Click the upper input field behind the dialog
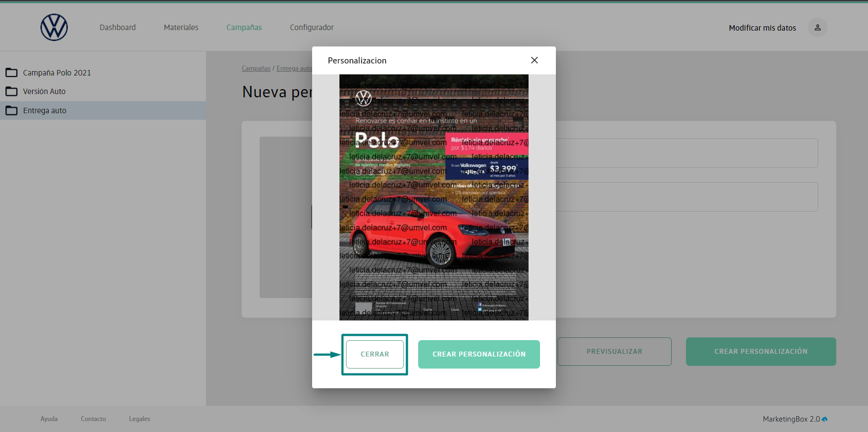This screenshot has height=432, width=868. (x=687, y=153)
